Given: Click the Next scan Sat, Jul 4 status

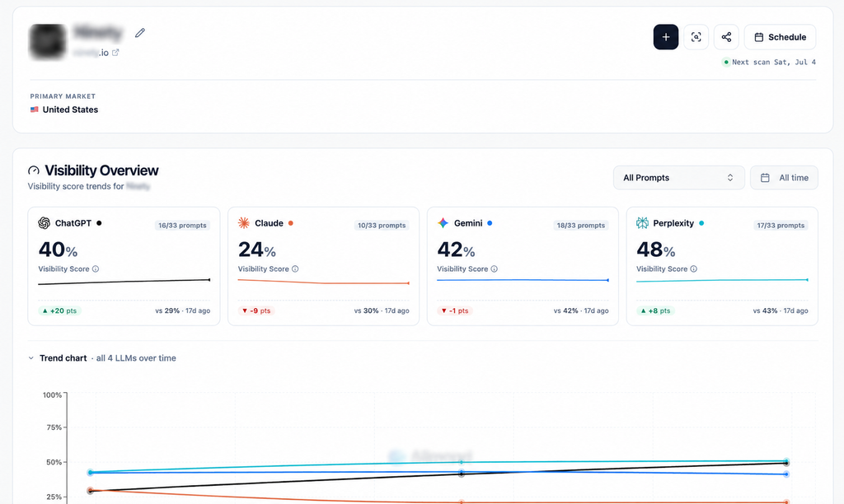Looking at the screenshot, I should [769, 63].
